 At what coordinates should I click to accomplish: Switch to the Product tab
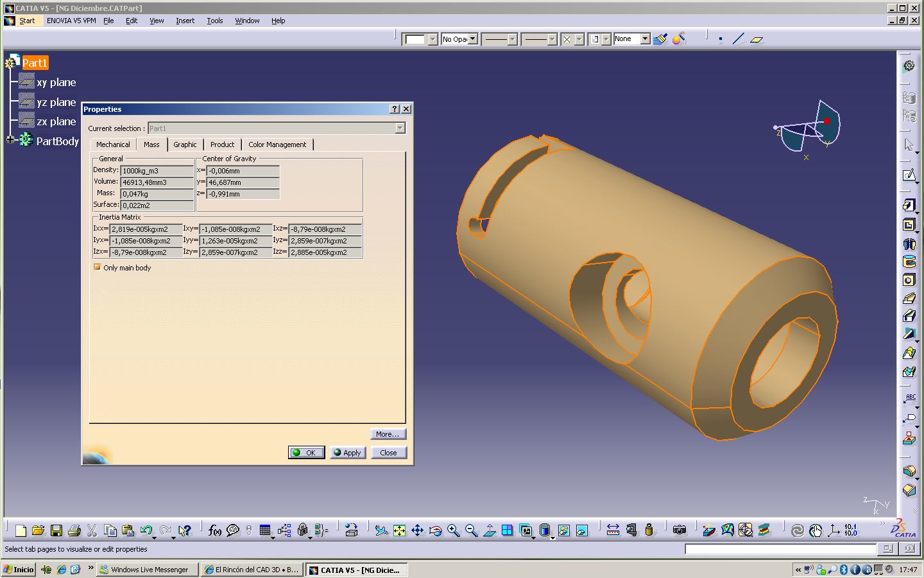click(x=222, y=144)
